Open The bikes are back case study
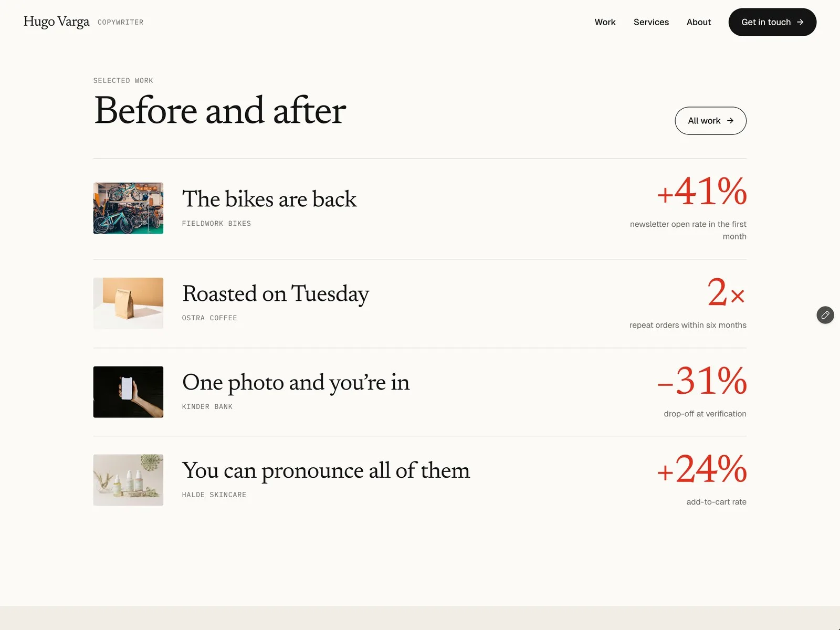This screenshot has width=840, height=630. [x=269, y=199]
